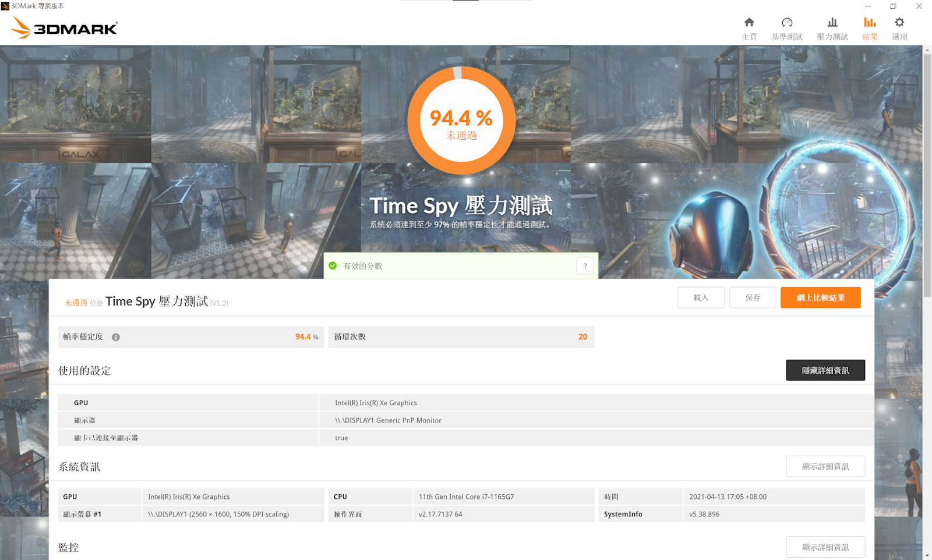Switch to the 結果 results tab
The height and width of the screenshot is (560, 932).
870,29
